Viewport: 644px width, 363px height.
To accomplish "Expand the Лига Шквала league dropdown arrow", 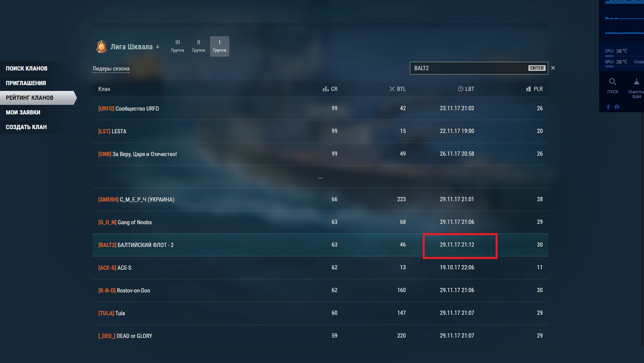I will click(158, 47).
